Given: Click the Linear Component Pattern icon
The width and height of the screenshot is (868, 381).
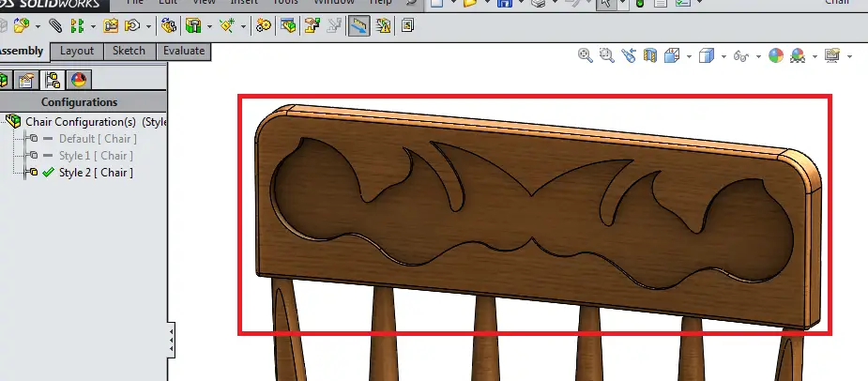Looking at the screenshot, I should tap(78, 25).
